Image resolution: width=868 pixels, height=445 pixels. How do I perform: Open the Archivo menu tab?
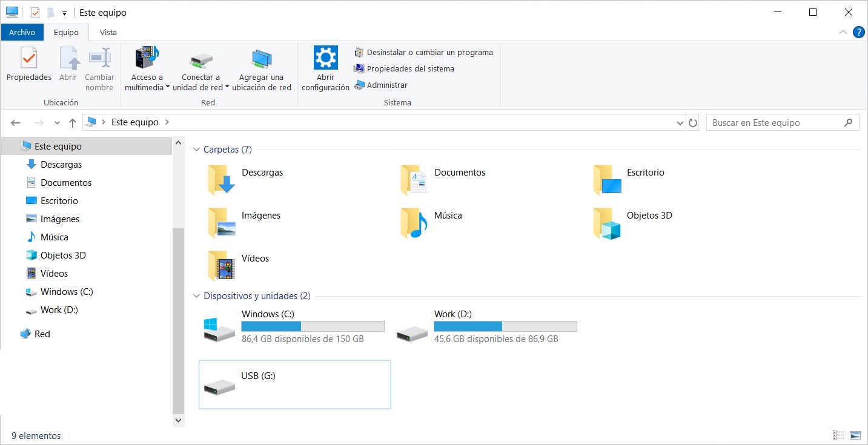tap(22, 33)
